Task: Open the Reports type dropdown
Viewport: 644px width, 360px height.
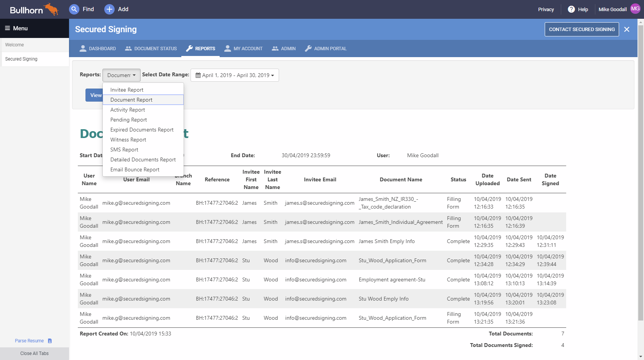Action: [121, 75]
